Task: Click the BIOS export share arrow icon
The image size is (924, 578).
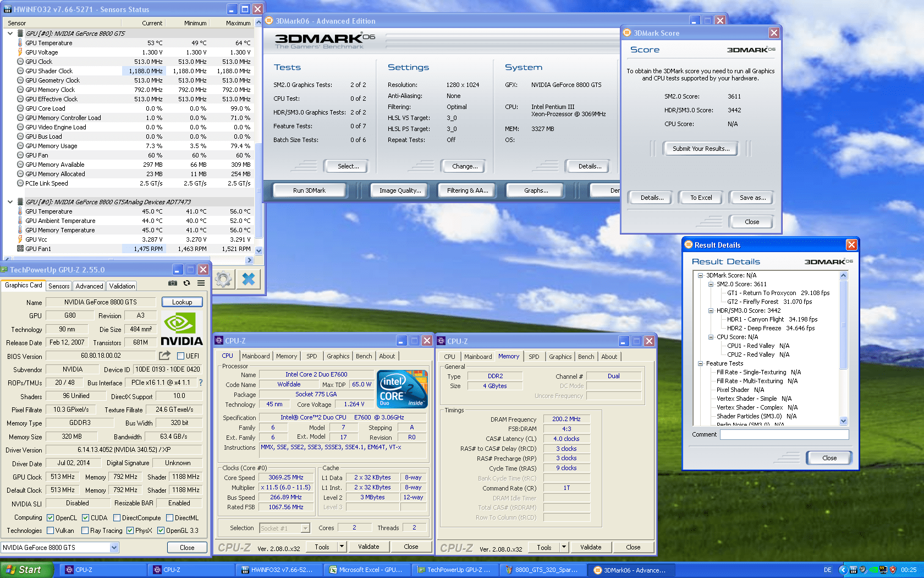Action: click(x=164, y=356)
